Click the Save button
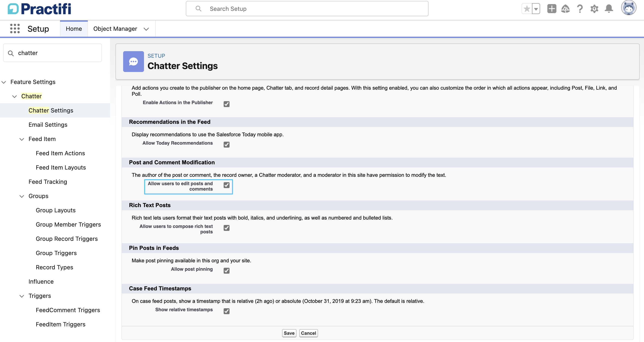The height and width of the screenshot is (342, 644). (289, 333)
